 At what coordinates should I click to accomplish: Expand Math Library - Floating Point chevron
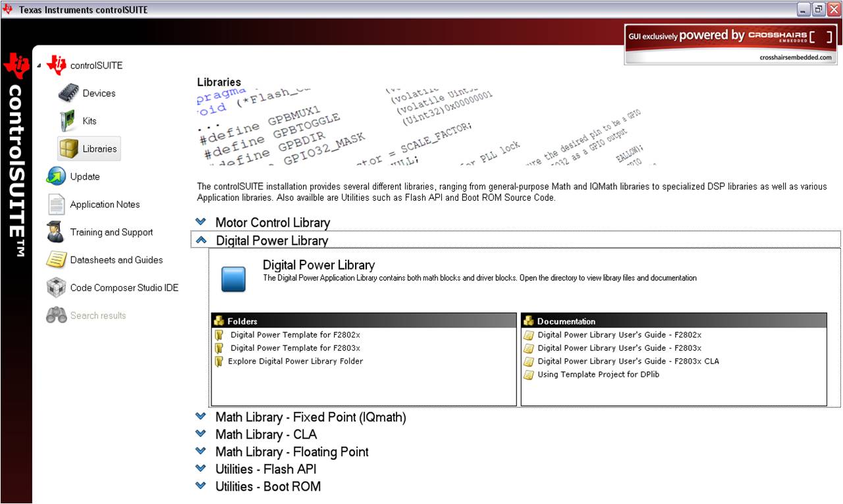(201, 451)
